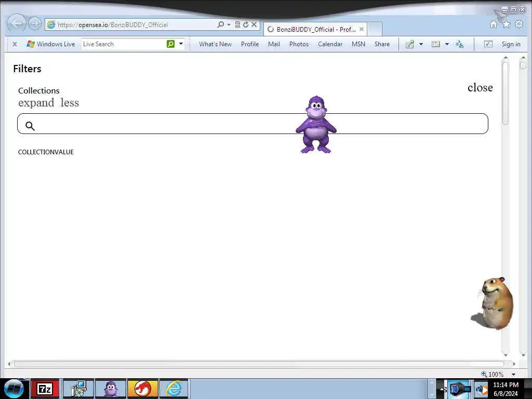532x399 pixels.
Task: Go back with the browser Back arrow
Action: pyautogui.click(x=16, y=23)
